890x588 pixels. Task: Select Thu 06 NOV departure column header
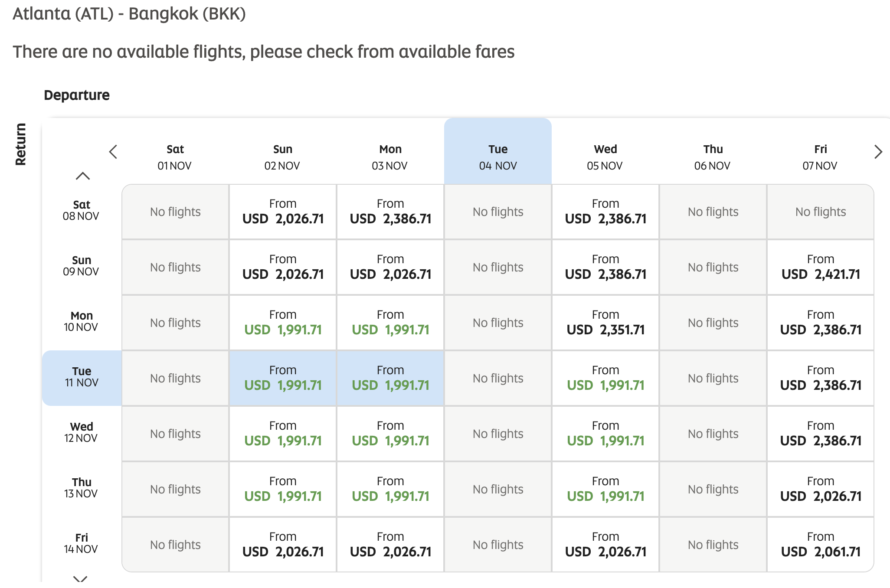[713, 157]
